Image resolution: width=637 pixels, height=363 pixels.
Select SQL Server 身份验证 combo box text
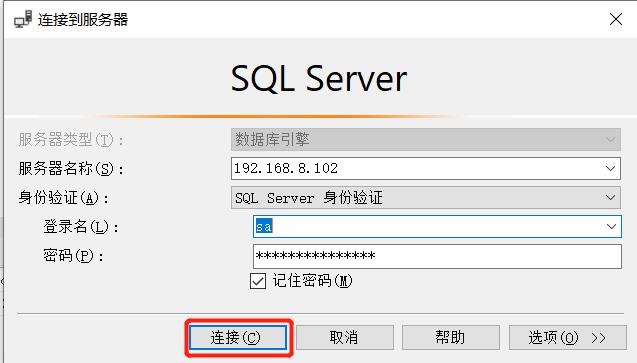[309, 198]
